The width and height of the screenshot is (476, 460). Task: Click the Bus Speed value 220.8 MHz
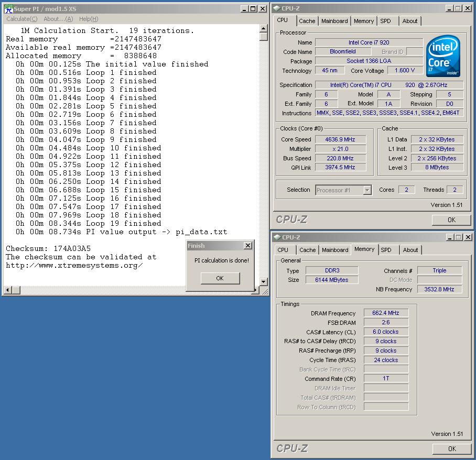[x=340, y=158]
